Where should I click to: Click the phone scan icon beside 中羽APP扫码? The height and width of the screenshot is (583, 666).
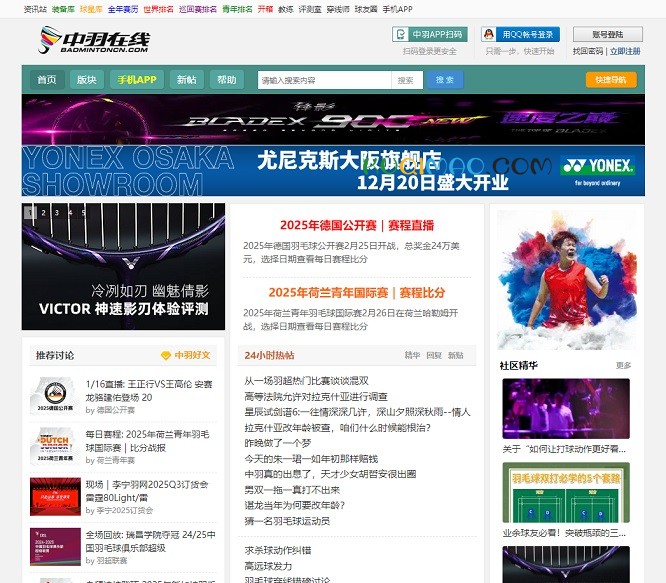pyautogui.click(x=400, y=34)
